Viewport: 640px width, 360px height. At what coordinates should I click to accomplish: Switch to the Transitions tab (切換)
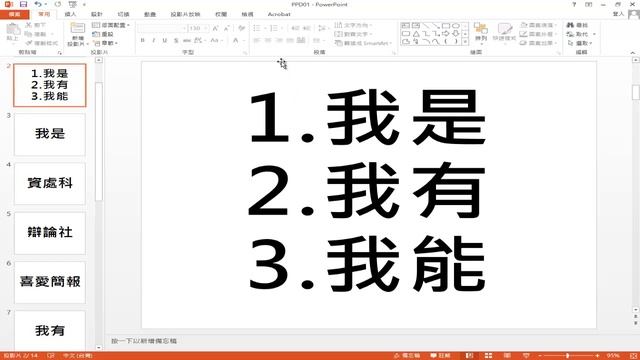pos(123,14)
